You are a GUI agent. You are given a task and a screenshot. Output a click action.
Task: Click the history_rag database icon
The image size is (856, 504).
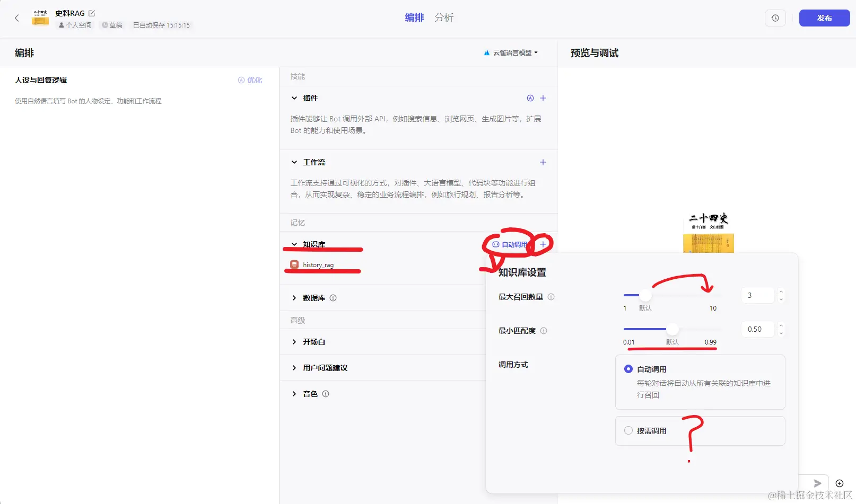(x=294, y=264)
